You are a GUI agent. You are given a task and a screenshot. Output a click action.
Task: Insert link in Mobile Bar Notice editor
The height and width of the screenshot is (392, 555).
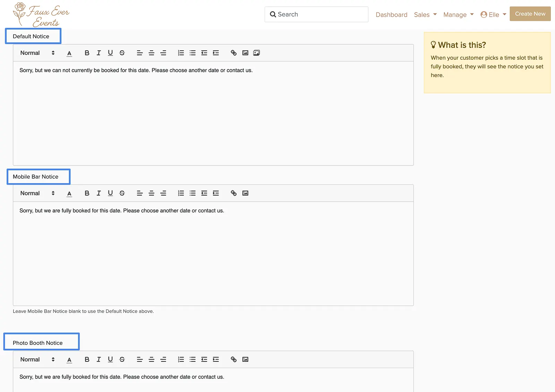(234, 193)
